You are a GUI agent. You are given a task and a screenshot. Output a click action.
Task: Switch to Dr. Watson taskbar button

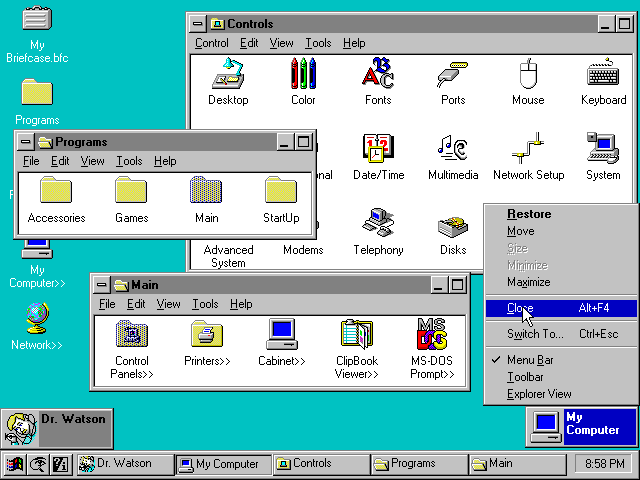125,464
